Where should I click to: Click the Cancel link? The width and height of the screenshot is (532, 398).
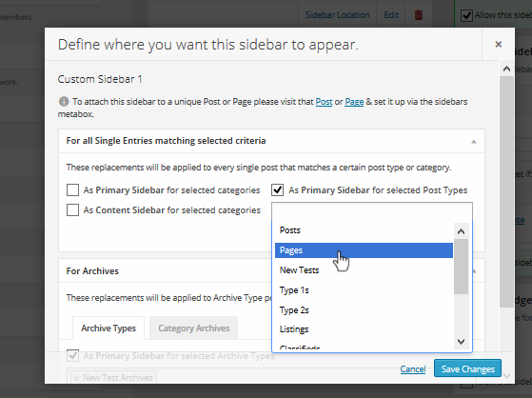(413, 369)
